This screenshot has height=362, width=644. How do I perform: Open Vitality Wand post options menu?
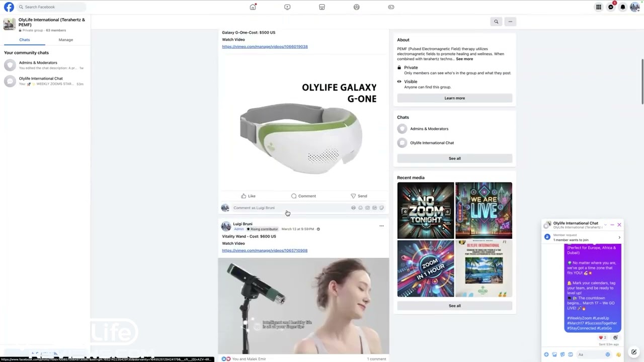381,226
